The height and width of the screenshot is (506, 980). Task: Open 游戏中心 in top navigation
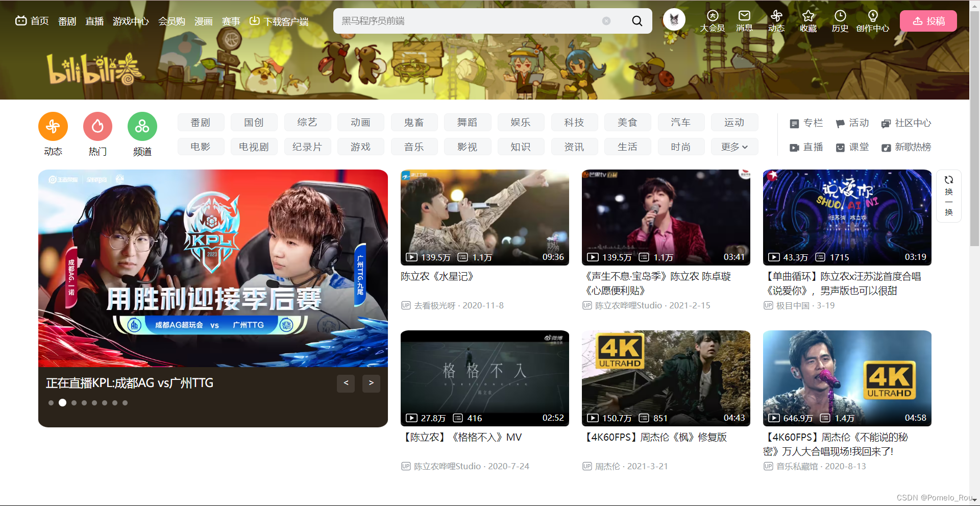[x=131, y=21]
